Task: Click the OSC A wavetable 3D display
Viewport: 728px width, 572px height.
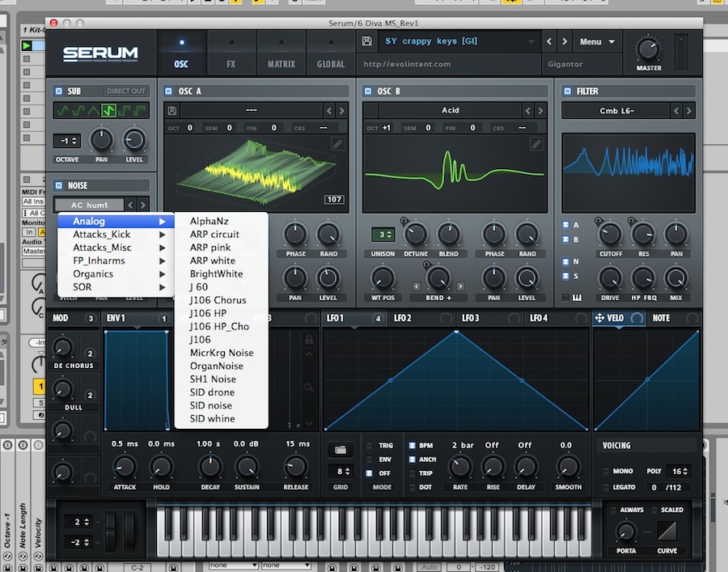Action: 256,172
